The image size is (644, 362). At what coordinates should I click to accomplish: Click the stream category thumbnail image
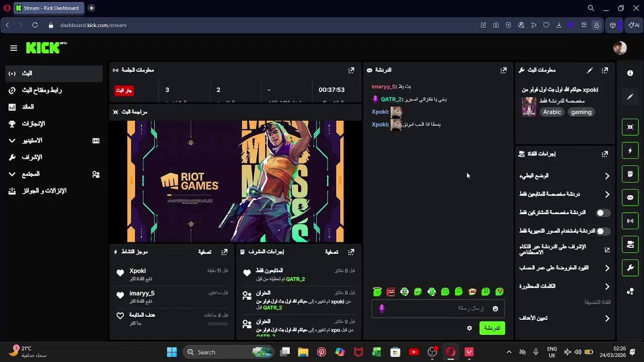tap(529, 107)
